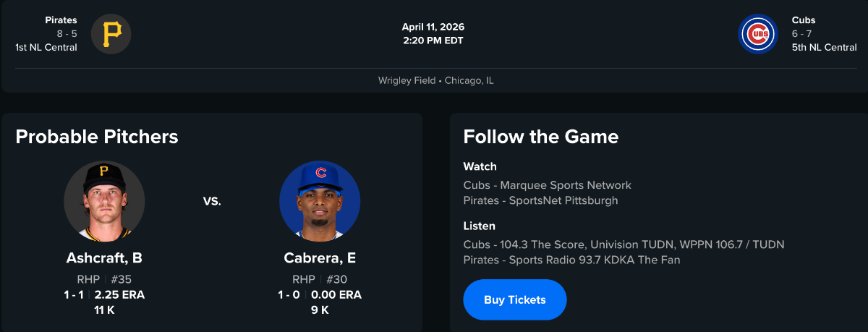Select the Wrigley Field venue text

click(x=407, y=80)
